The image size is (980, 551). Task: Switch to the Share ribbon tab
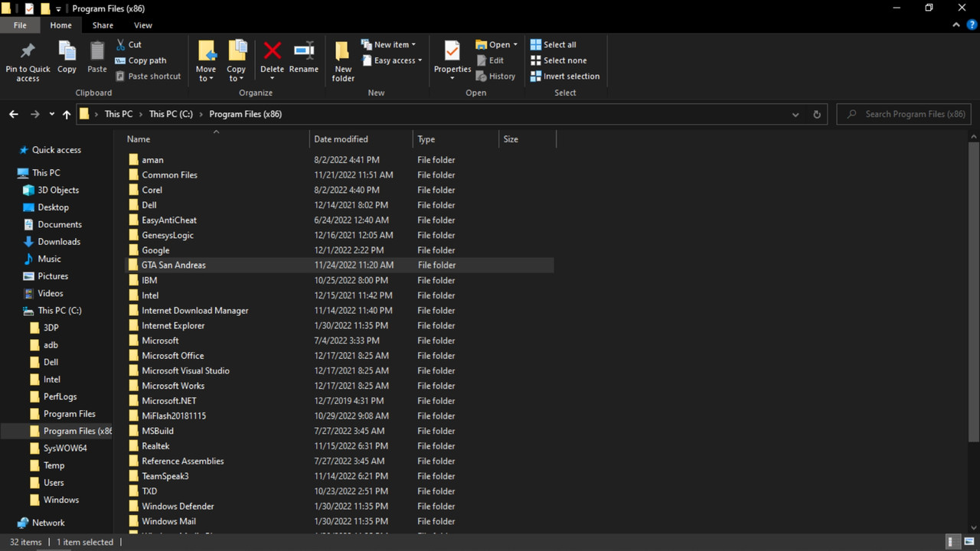pyautogui.click(x=103, y=25)
